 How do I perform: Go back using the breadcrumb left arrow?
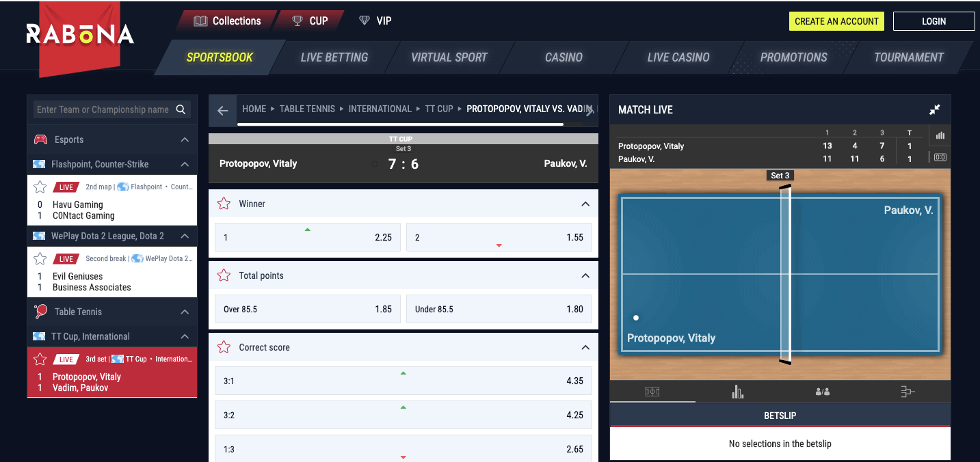[x=223, y=111]
